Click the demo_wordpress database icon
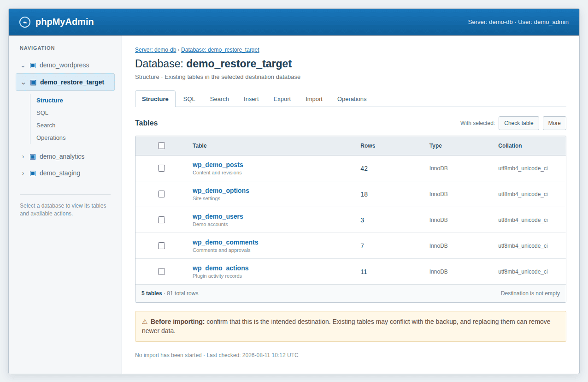Image resolution: width=588 pixels, height=382 pixels. click(x=33, y=65)
